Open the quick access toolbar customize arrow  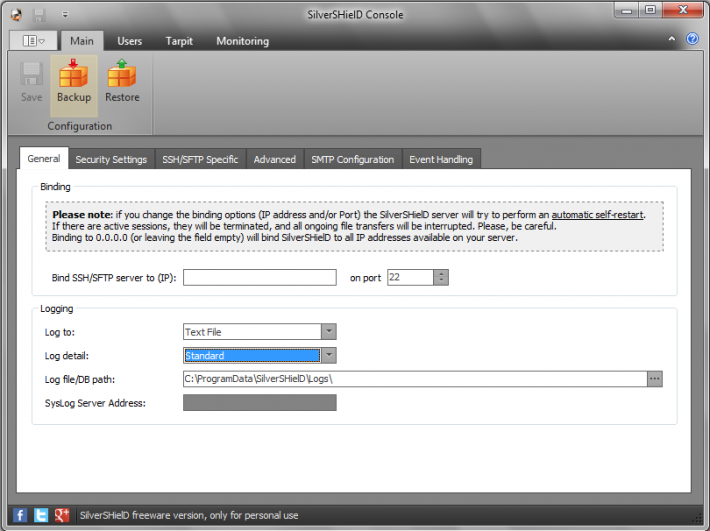pos(65,14)
